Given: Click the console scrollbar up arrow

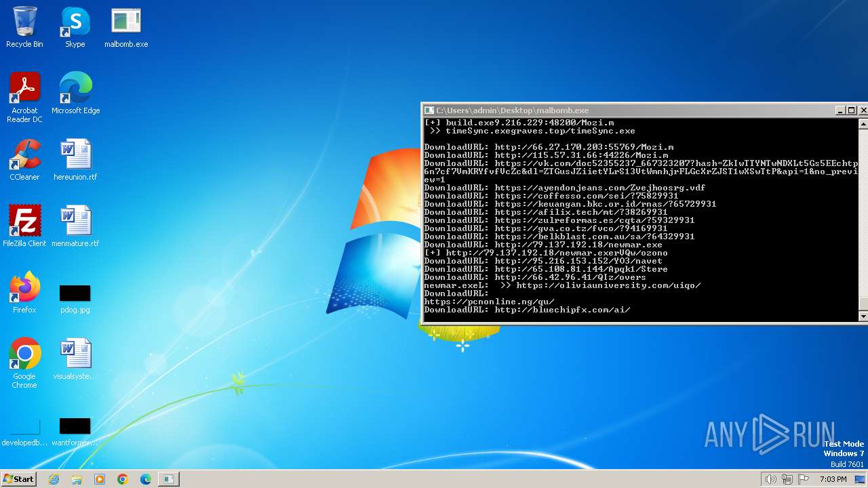Looking at the screenshot, I should [x=863, y=123].
